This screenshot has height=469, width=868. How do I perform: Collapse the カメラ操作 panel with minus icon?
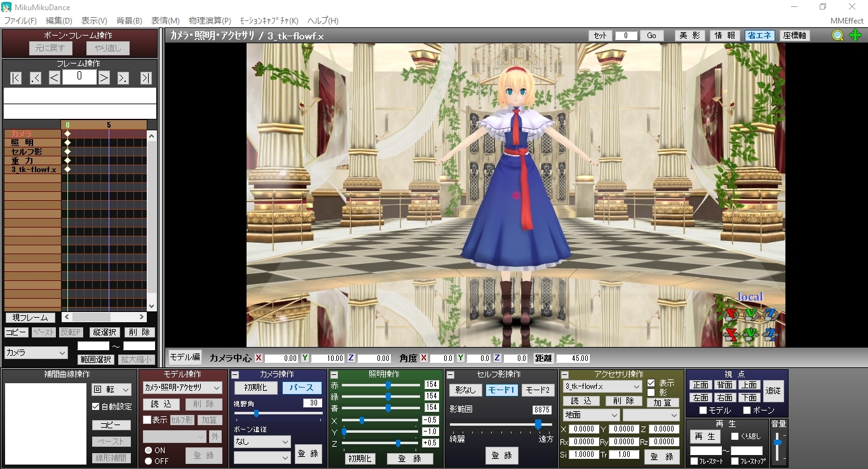[235, 374]
